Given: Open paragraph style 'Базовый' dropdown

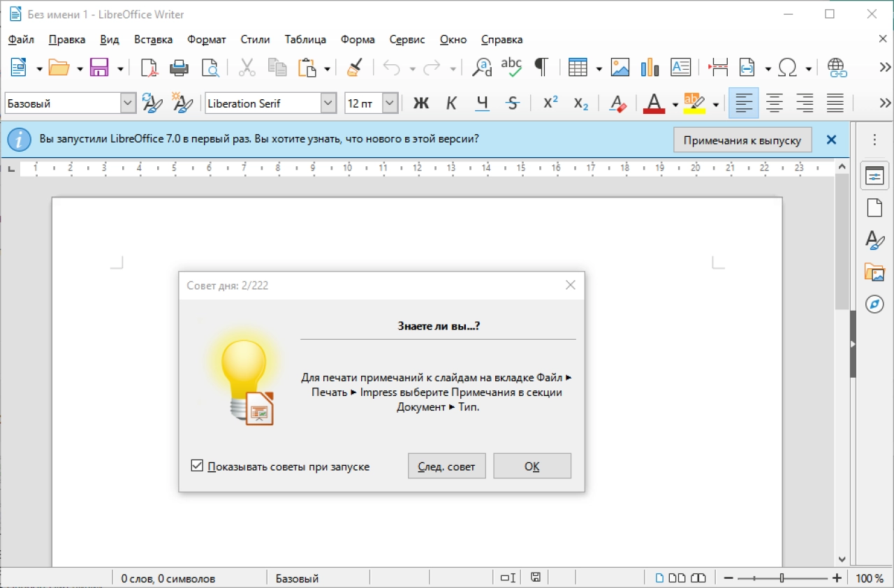Looking at the screenshot, I should pos(129,103).
